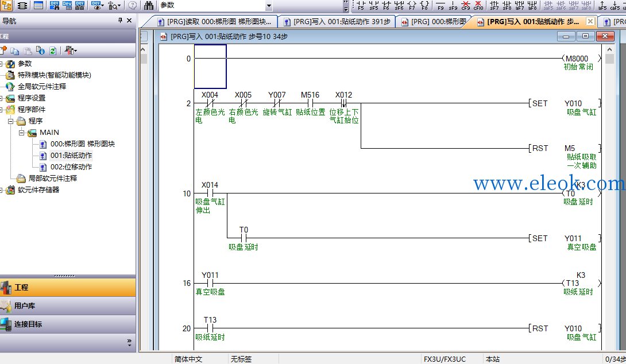Image resolution: width=626 pixels, height=364 pixels.
Task: Collapse the 程序 folder node
Action: click(x=11, y=121)
